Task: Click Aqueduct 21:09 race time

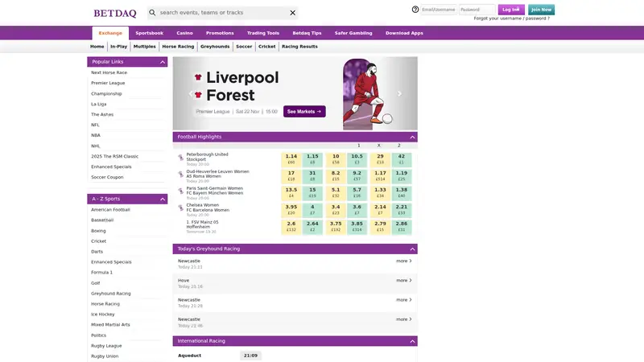Action: (250, 356)
